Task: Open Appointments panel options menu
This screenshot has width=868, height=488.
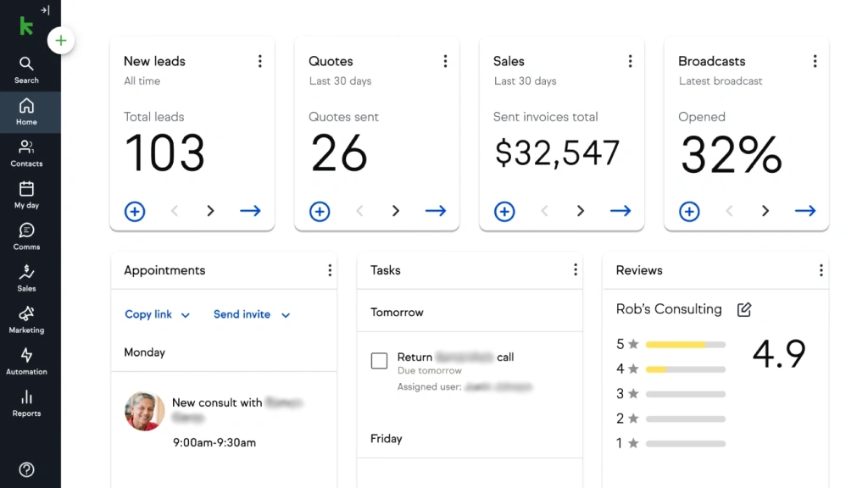Action: 330,270
